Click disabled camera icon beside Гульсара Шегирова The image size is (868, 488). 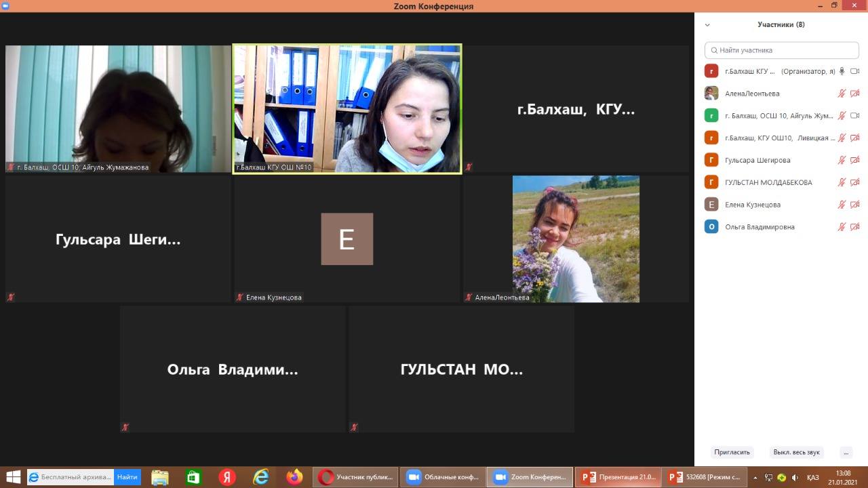tap(854, 160)
